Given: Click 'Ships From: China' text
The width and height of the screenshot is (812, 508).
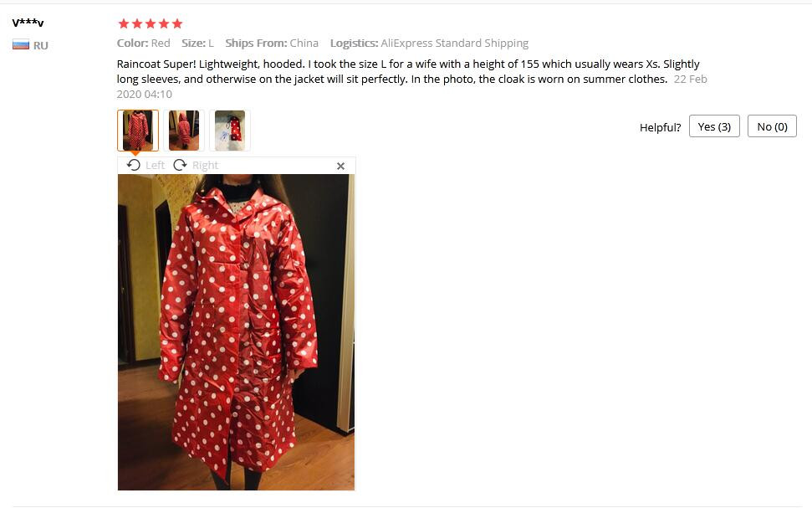Looking at the screenshot, I should click(x=272, y=43).
